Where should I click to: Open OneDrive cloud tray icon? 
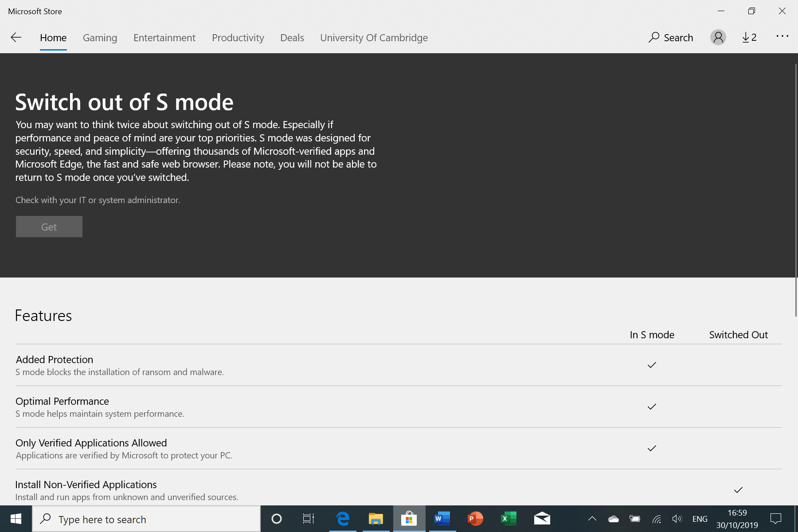pos(614,519)
